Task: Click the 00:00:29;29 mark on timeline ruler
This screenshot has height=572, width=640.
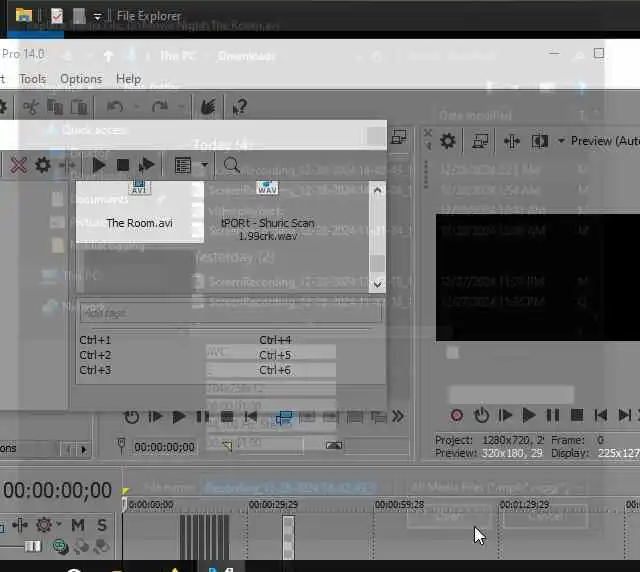Action: click(x=273, y=505)
